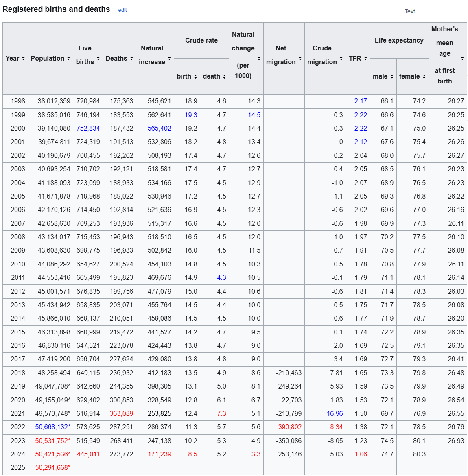This screenshot has height=476, width=468.
Task: Select crude migration 16.96 in 2021 row
Action: tap(335, 413)
